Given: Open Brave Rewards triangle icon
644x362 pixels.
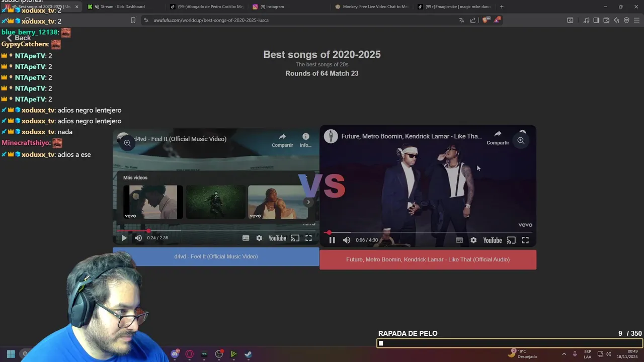Looking at the screenshot, I should click(x=497, y=20).
